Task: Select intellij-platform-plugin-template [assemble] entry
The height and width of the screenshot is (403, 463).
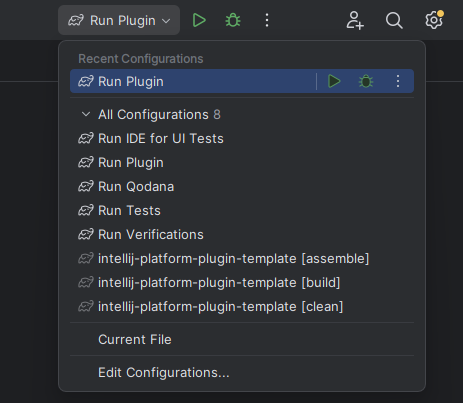Action: (242, 259)
